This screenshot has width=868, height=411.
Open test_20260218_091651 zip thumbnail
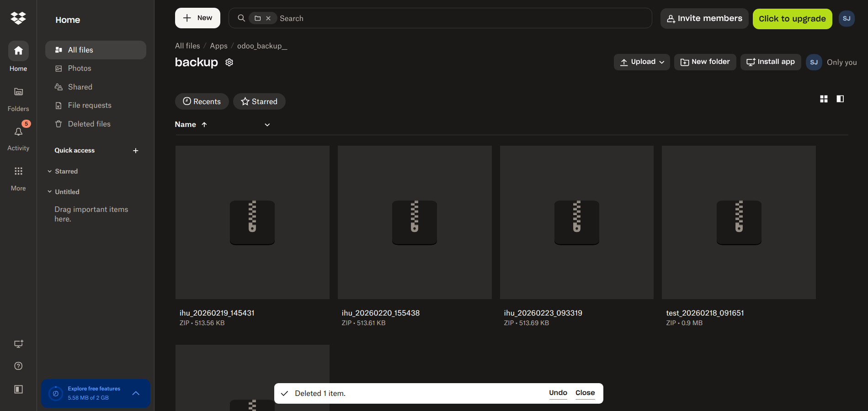739,222
